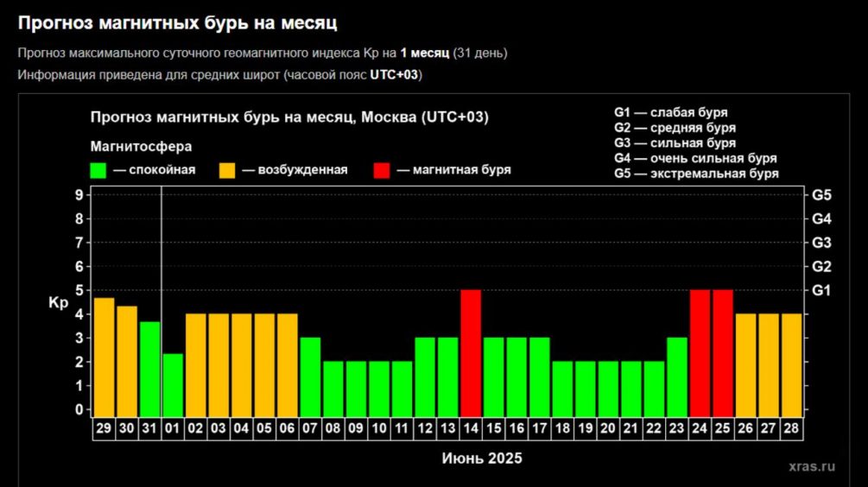Viewport: 868px width, 487px height.
Task: Click the date label 14 on axis
Action: pyautogui.click(x=471, y=428)
